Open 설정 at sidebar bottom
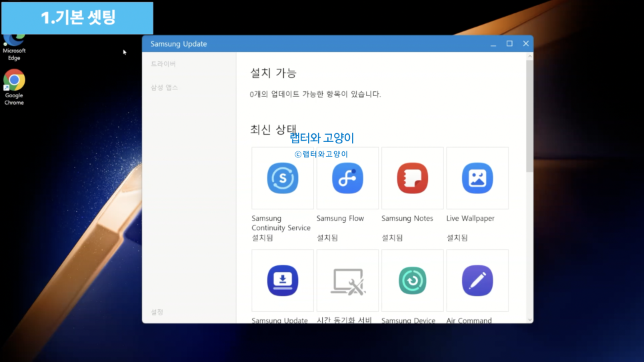 (x=157, y=312)
